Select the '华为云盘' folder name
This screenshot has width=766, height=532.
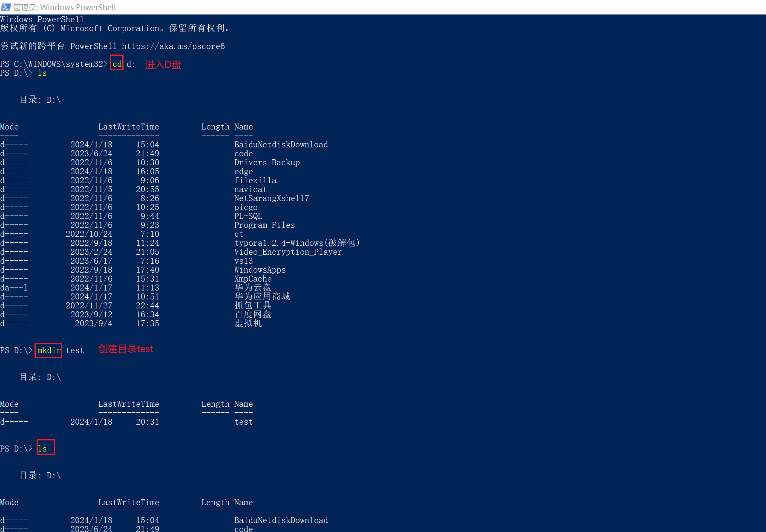[253, 288]
